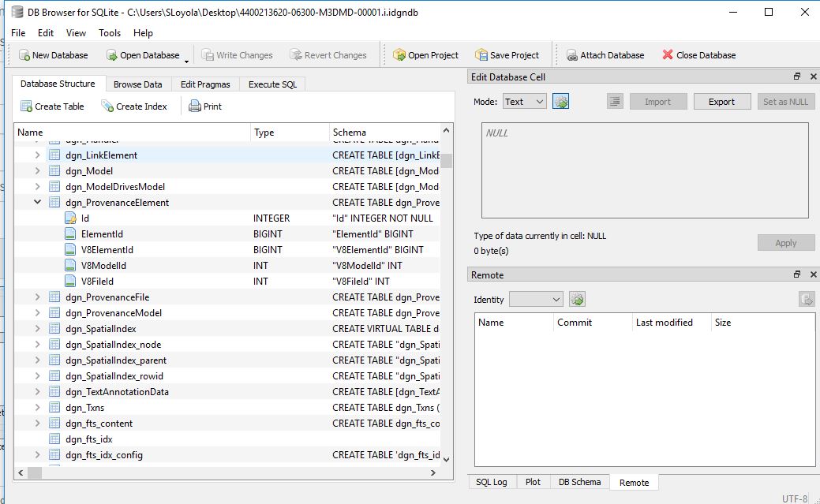Click the Export button
The image size is (820, 504).
(x=721, y=102)
